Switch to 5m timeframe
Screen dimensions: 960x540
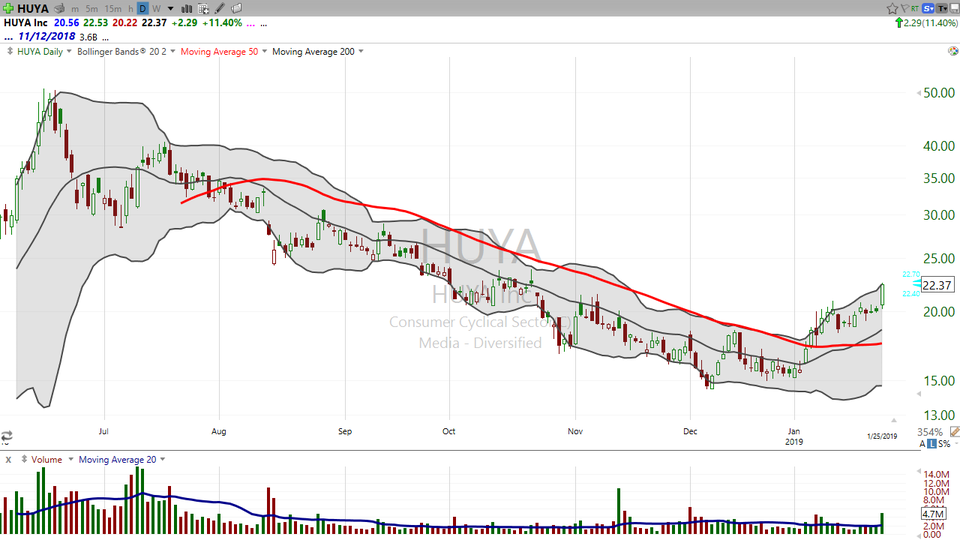[x=91, y=9]
